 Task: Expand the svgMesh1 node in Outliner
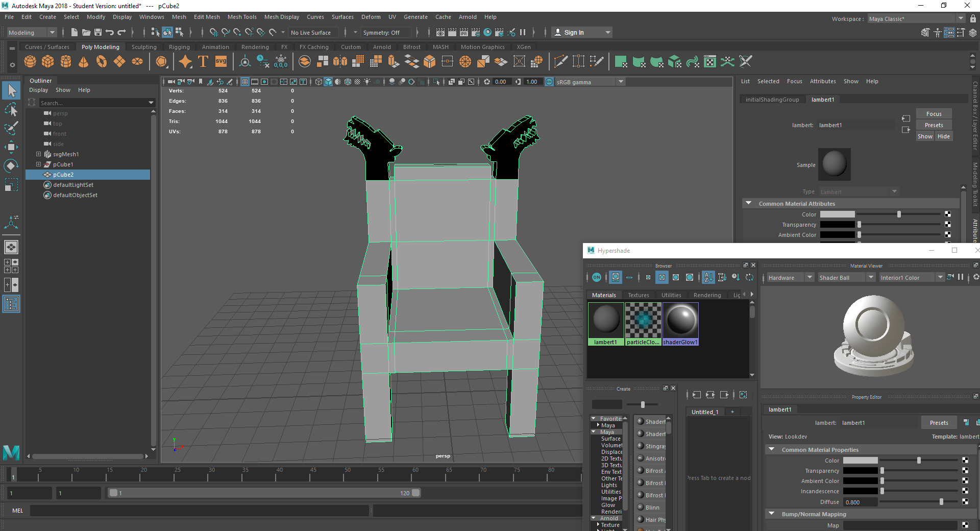[x=38, y=154]
